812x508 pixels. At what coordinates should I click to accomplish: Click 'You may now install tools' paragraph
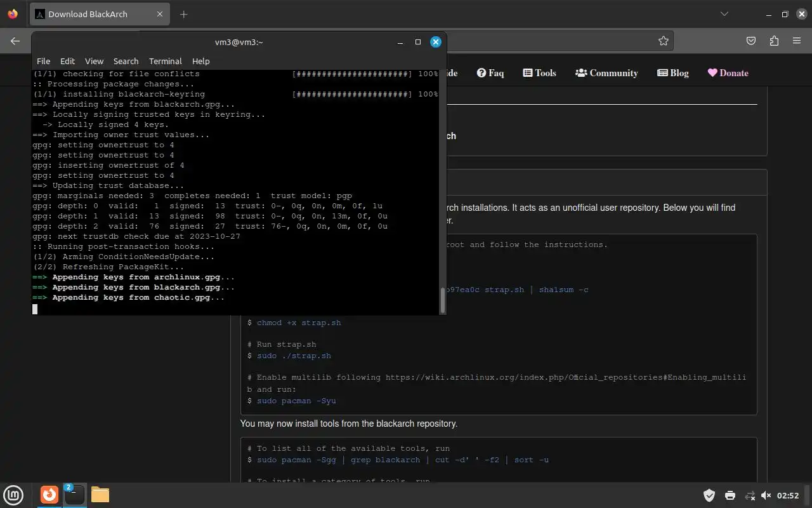pos(348,424)
